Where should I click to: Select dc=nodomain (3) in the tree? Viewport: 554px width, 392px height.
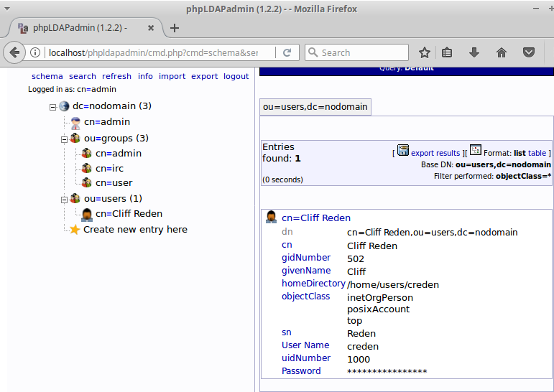tap(112, 106)
